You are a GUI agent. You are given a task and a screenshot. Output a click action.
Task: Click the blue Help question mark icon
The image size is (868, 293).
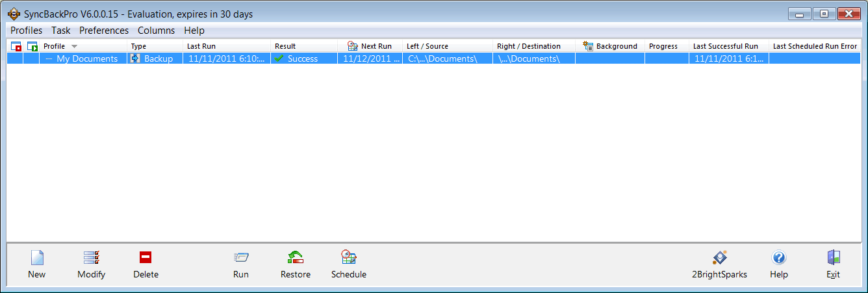click(x=779, y=258)
